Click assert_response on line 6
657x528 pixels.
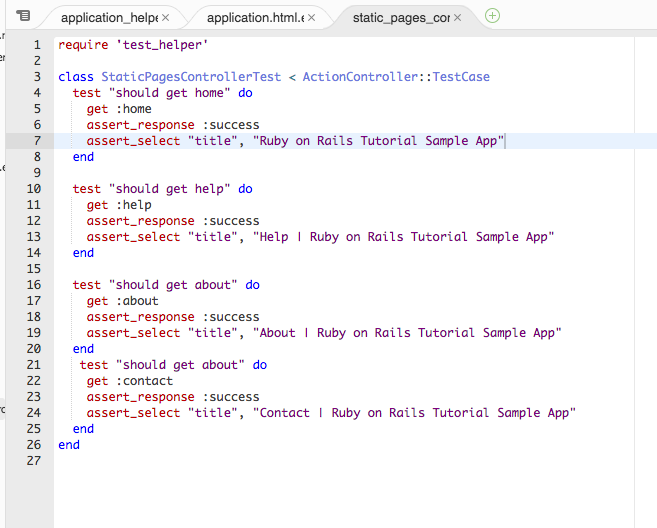pyautogui.click(x=140, y=125)
